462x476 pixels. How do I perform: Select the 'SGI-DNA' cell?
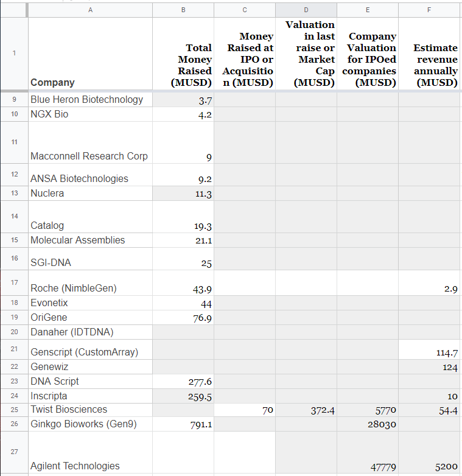tap(91, 259)
